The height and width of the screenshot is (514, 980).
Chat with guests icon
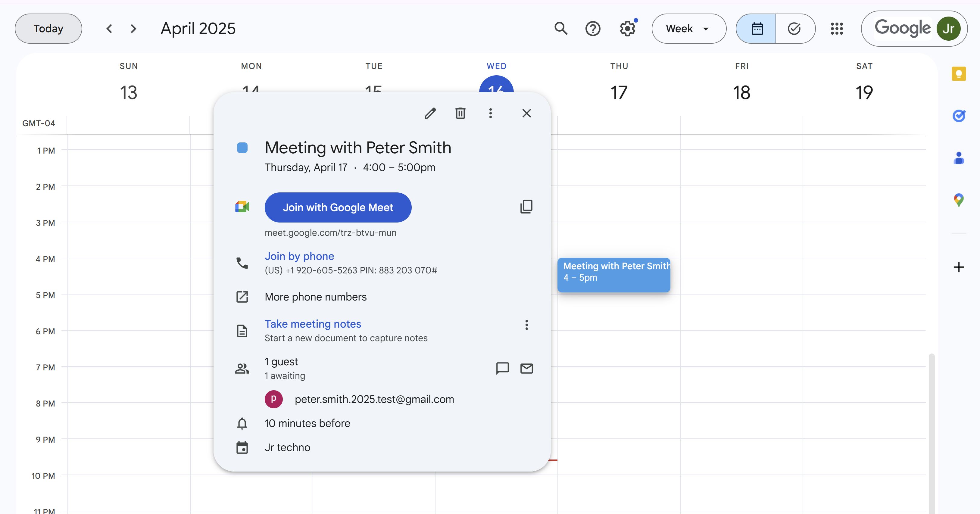pos(502,368)
